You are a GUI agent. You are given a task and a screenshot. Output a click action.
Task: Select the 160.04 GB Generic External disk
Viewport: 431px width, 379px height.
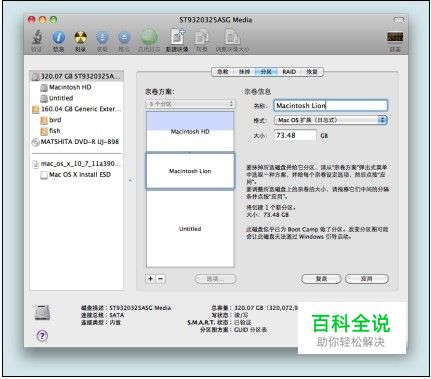77,109
